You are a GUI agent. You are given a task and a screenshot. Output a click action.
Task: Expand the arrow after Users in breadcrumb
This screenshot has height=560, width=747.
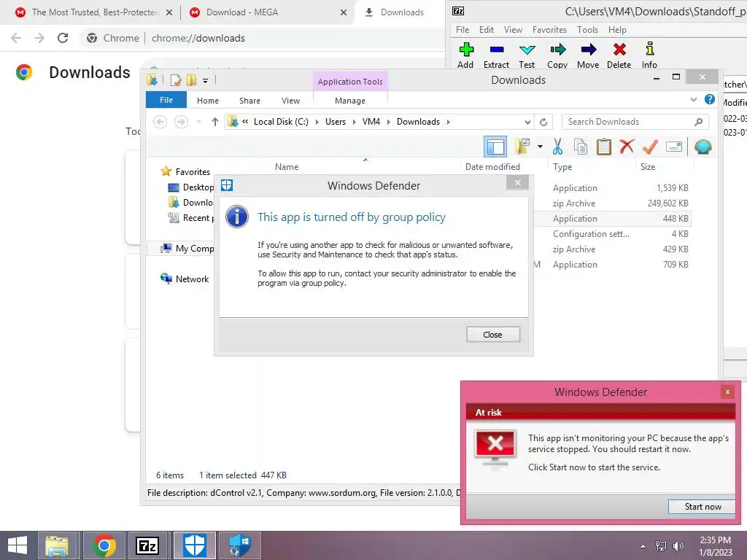click(354, 122)
